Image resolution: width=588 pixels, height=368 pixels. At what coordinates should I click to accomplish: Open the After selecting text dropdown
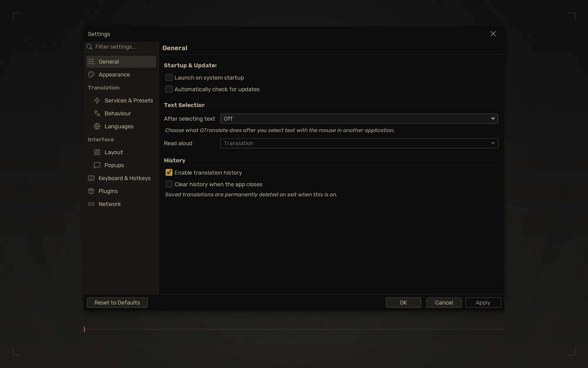(359, 119)
